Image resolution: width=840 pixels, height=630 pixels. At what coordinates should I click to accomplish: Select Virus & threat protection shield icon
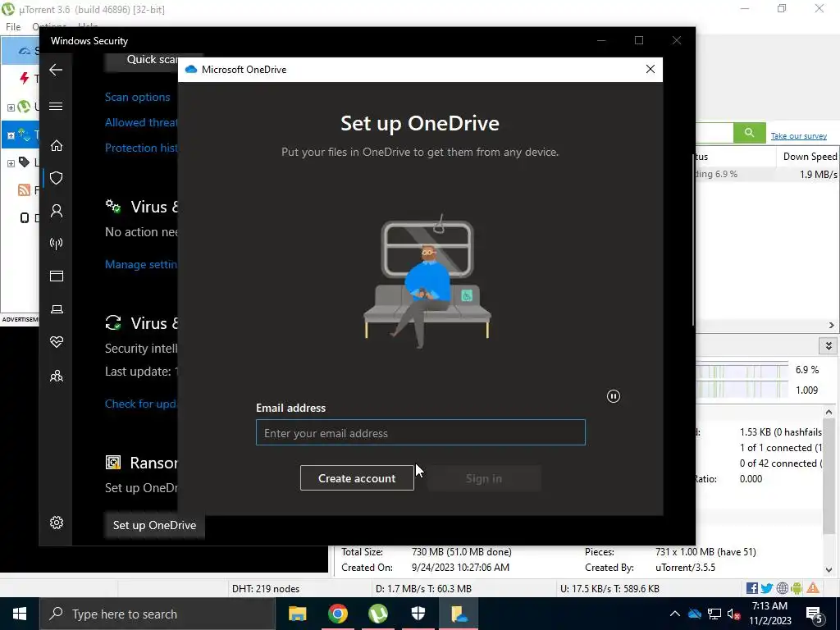coord(57,178)
